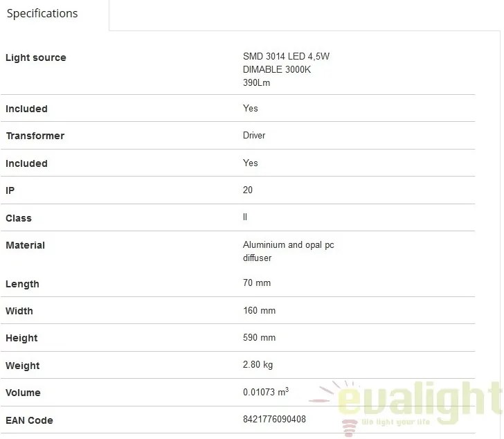Click the IP value 20
The image size is (504, 439).
[x=248, y=190]
